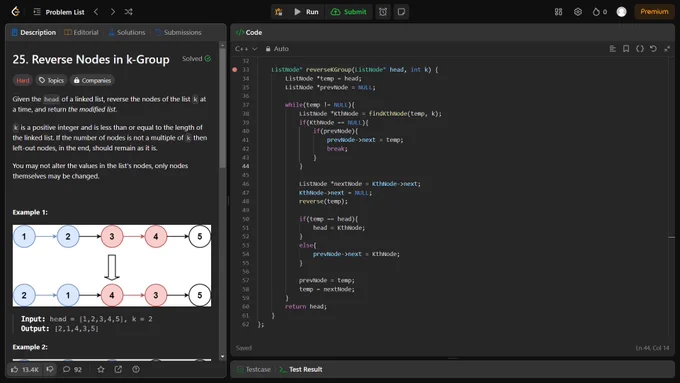Open the comments with the 92 count
Image resolution: width=680 pixels, height=383 pixels.
(x=72, y=370)
